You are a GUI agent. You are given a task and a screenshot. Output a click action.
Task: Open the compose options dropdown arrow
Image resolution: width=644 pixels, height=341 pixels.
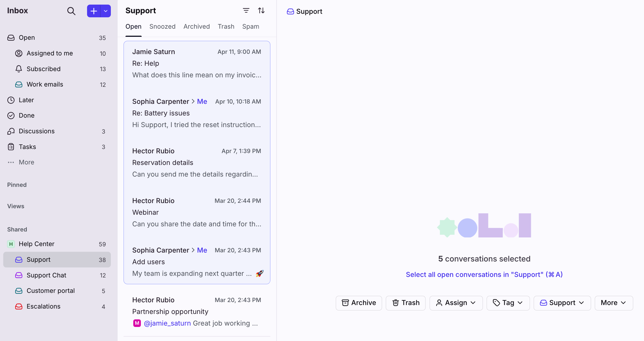click(x=106, y=11)
